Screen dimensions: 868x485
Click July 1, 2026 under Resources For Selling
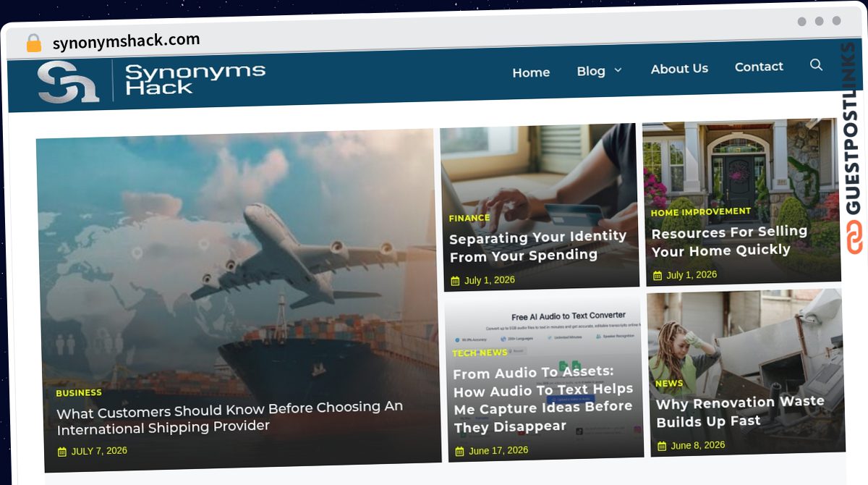coord(692,275)
